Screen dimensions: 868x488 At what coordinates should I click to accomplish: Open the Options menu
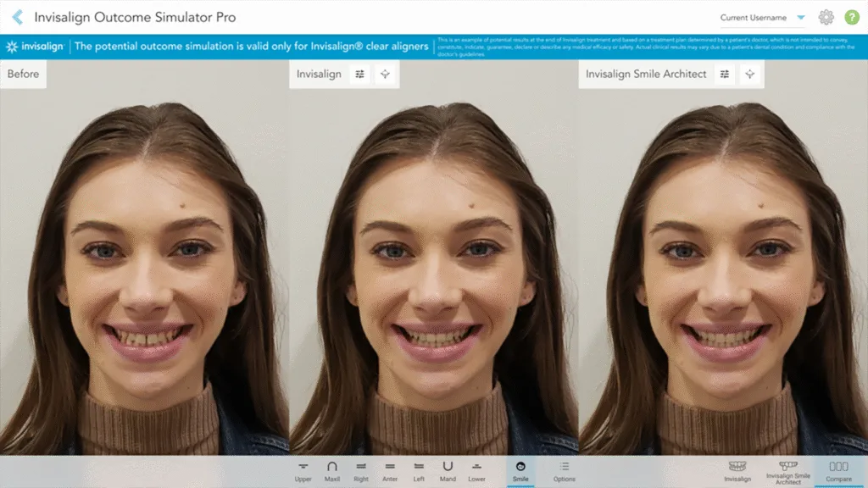point(564,471)
